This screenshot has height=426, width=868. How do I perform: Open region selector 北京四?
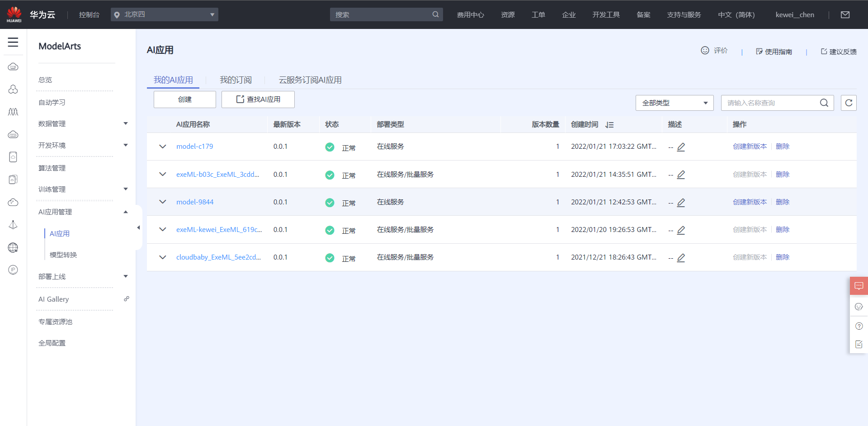[x=164, y=14]
